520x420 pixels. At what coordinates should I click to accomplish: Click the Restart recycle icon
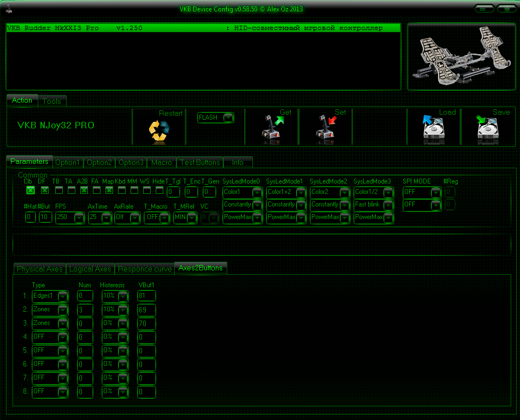pos(159,132)
